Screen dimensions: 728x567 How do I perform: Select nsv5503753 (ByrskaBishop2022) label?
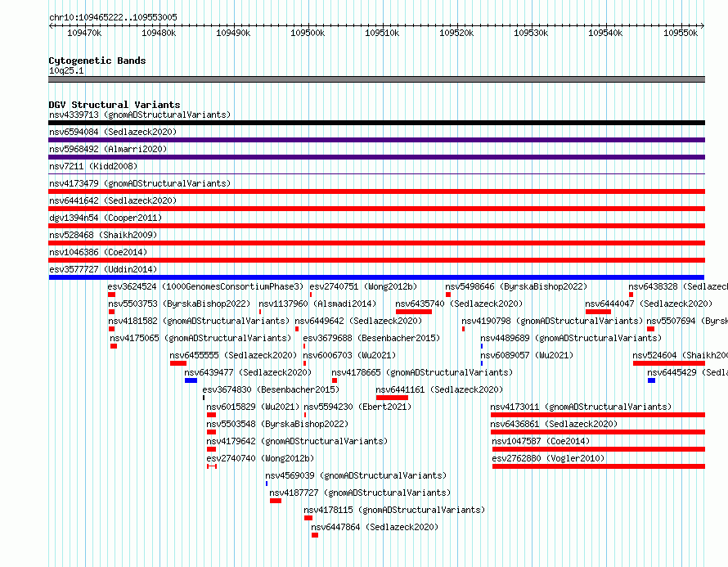pos(179,304)
